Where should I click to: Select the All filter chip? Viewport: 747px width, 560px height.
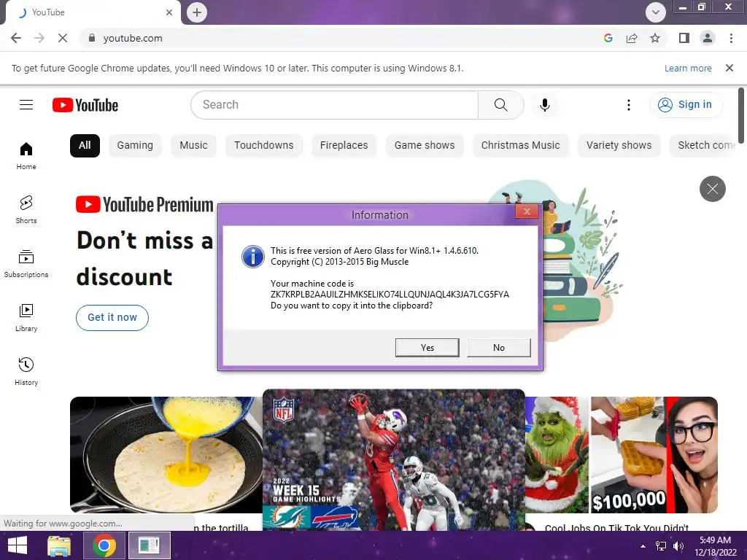(85, 145)
